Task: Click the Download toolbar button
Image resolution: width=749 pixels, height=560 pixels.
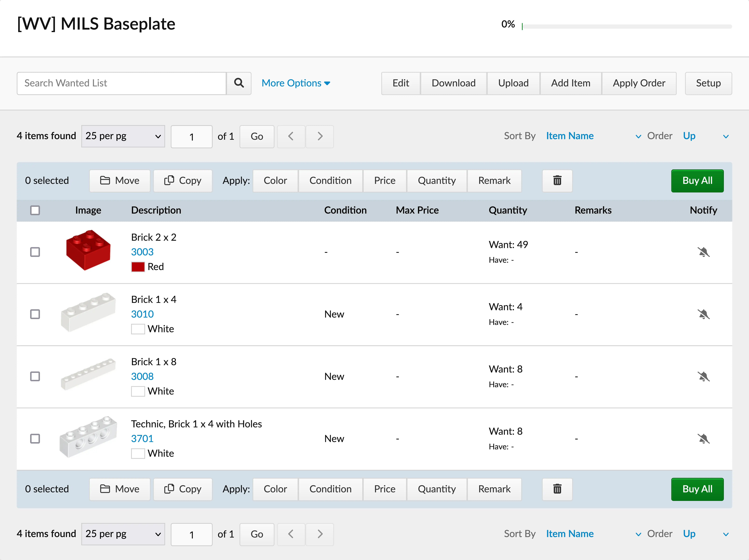Action: pos(454,83)
